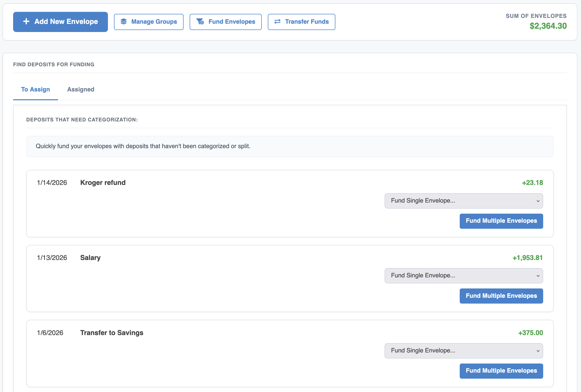Screen dimensions: 581x392
Task: Click the Manage Groups button label
Action: point(154,22)
